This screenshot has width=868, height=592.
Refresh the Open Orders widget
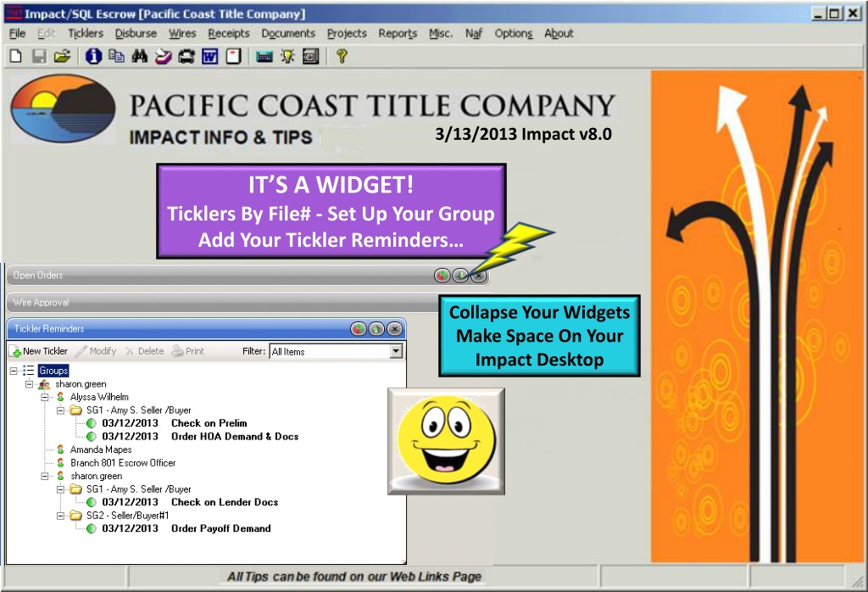coord(442,275)
